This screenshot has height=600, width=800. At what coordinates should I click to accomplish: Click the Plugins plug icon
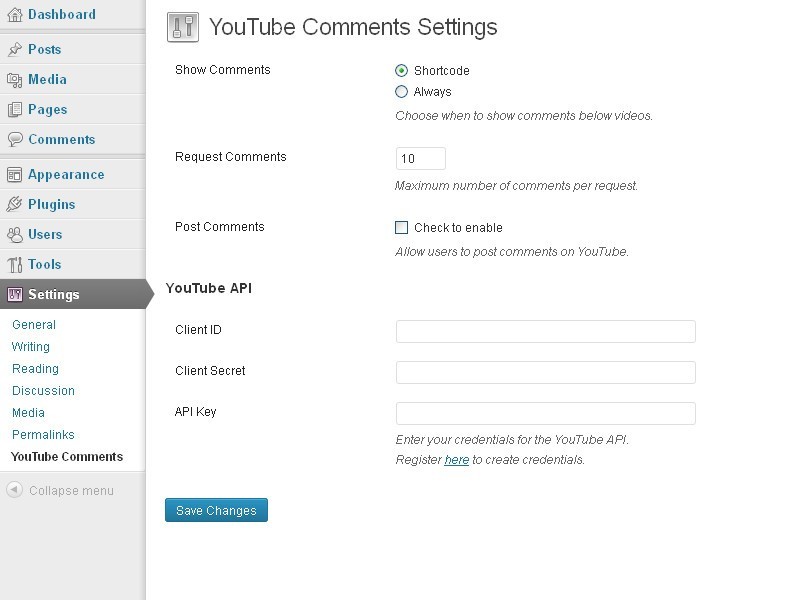(x=15, y=204)
